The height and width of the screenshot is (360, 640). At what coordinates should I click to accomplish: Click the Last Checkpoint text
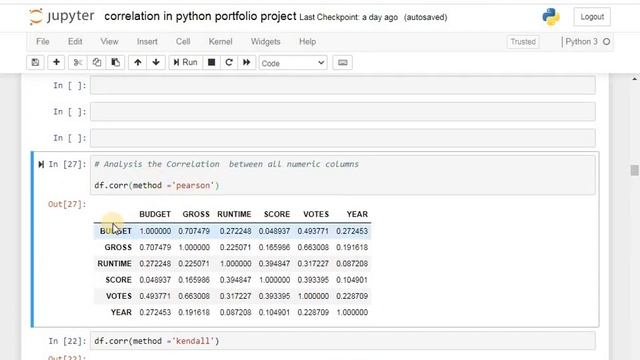[349, 18]
